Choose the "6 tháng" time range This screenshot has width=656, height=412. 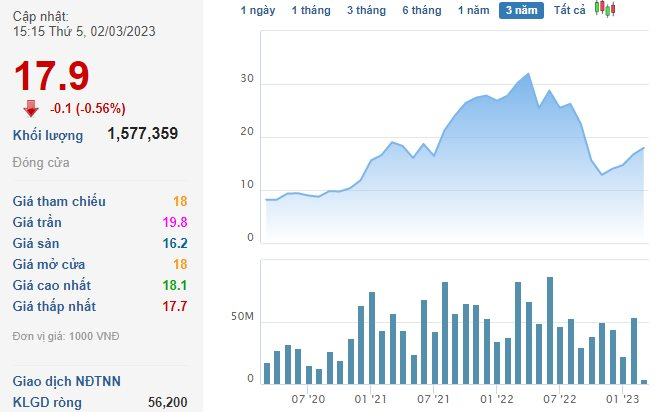click(421, 10)
